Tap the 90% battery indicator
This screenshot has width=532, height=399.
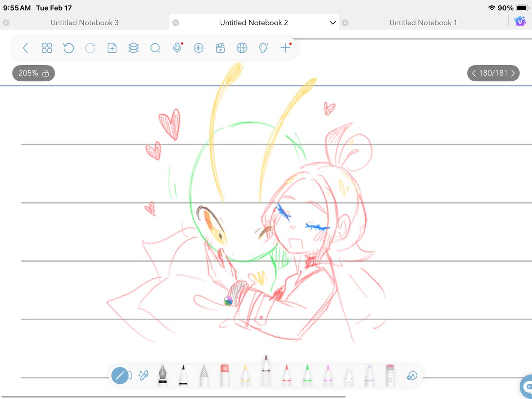pyautogui.click(x=513, y=8)
